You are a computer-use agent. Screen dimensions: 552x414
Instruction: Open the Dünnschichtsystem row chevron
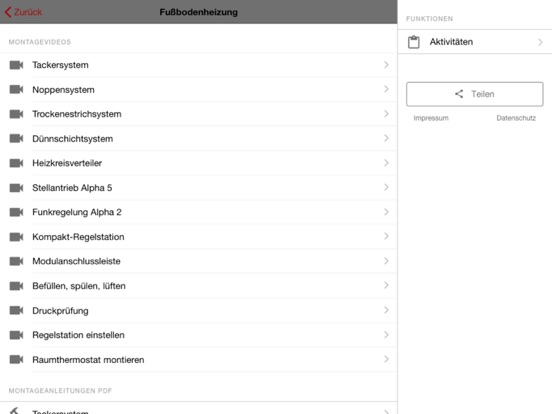386,138
